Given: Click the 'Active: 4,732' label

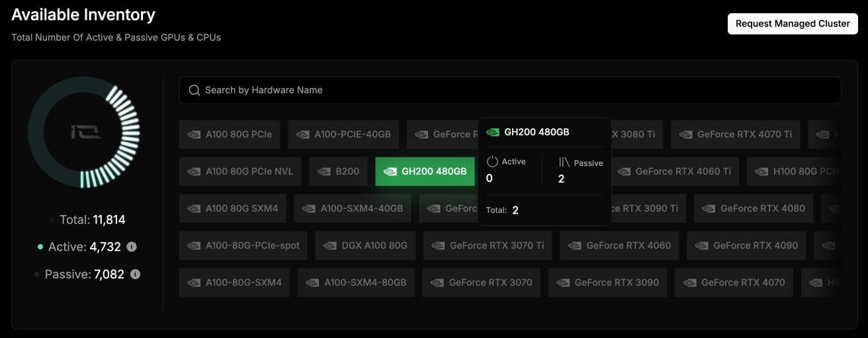Looking at the screenshot, I should [x=85, y=247].
